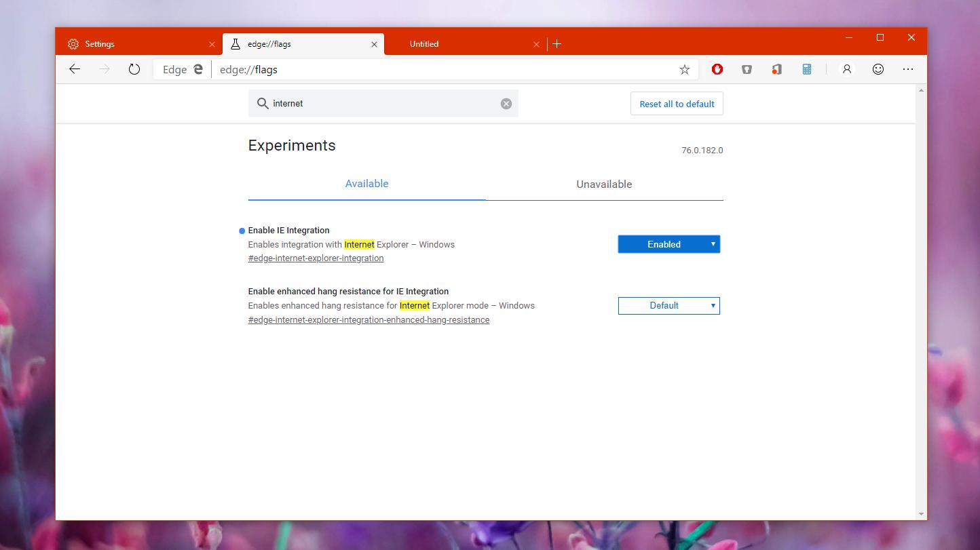This screenshot has width=980, height=550.
Task: Click the magnifier search icon
Action: pos(263,104)
